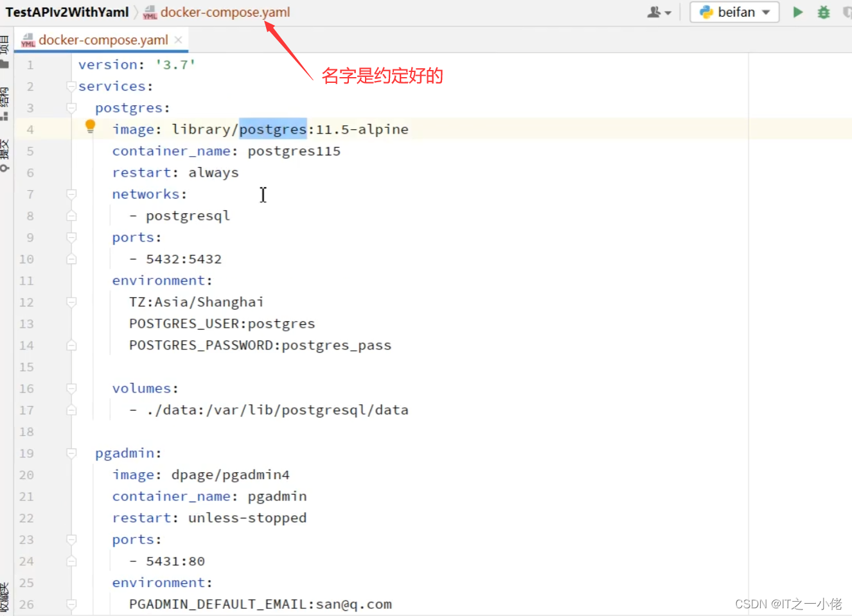Click the postgresql network entry
Screen dimensions: 852x616
pos(188,216)
